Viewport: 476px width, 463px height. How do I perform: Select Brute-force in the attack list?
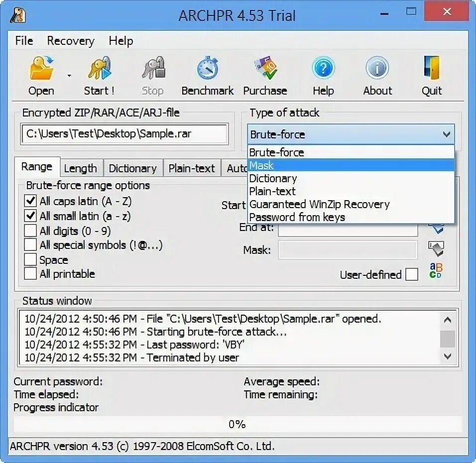tap(351, 152)
